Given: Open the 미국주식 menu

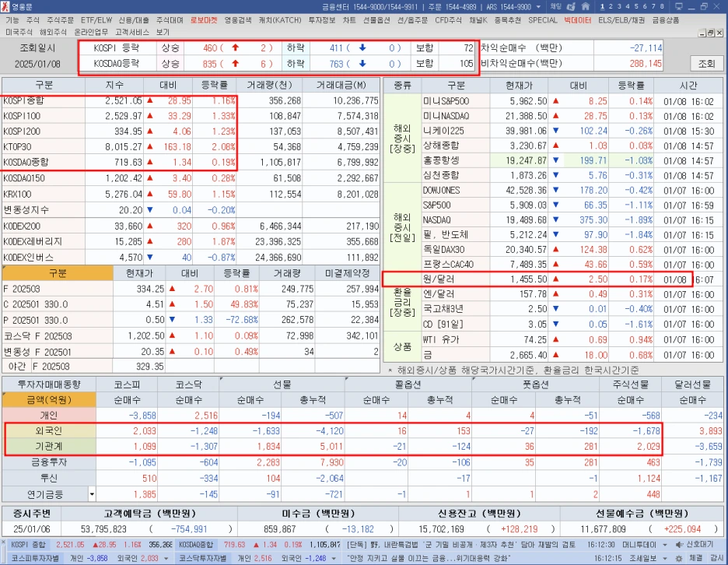Looking at the screenshot, I should coord(17,33).
